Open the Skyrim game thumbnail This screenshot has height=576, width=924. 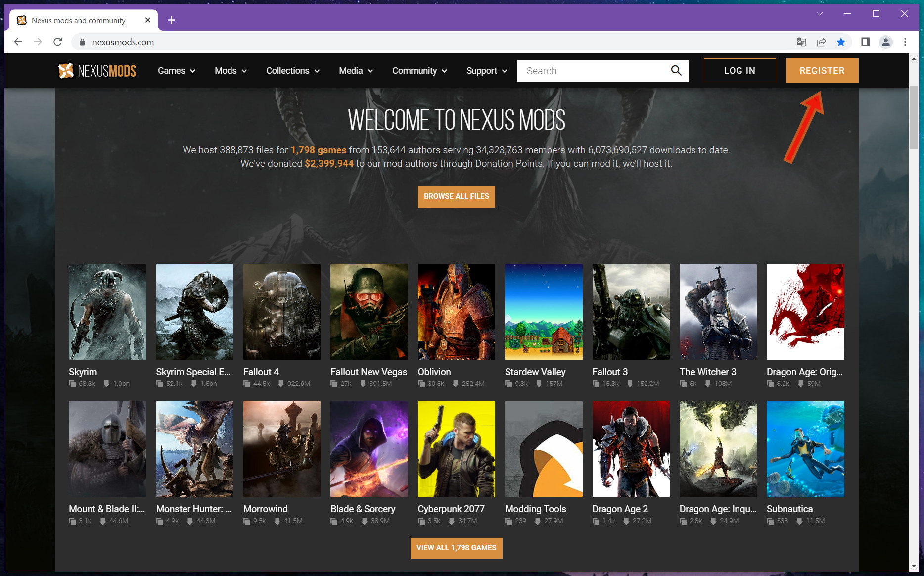[107, 312]
